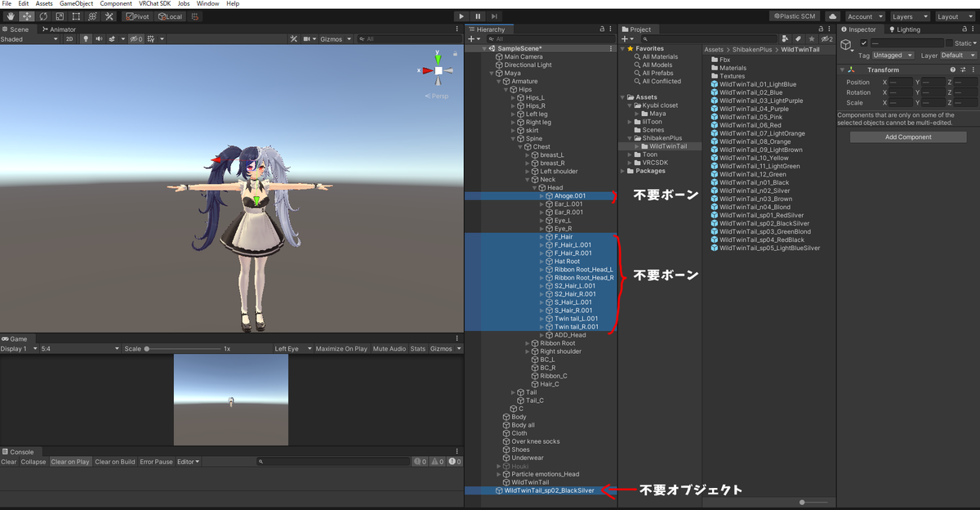Open the Tag Untagged dropdown
Image resolution: width=980 pixels, height=510 pixels.
click(893, 56)
